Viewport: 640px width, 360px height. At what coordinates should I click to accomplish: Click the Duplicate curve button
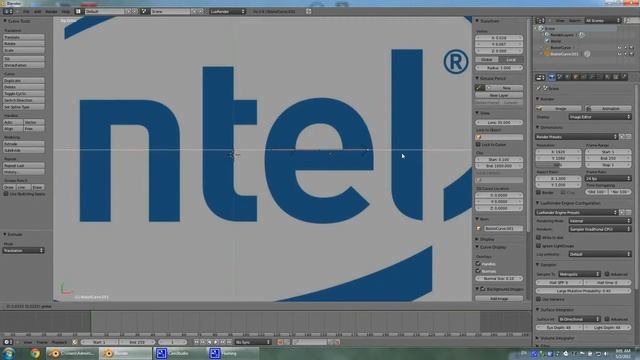(24, 80)
